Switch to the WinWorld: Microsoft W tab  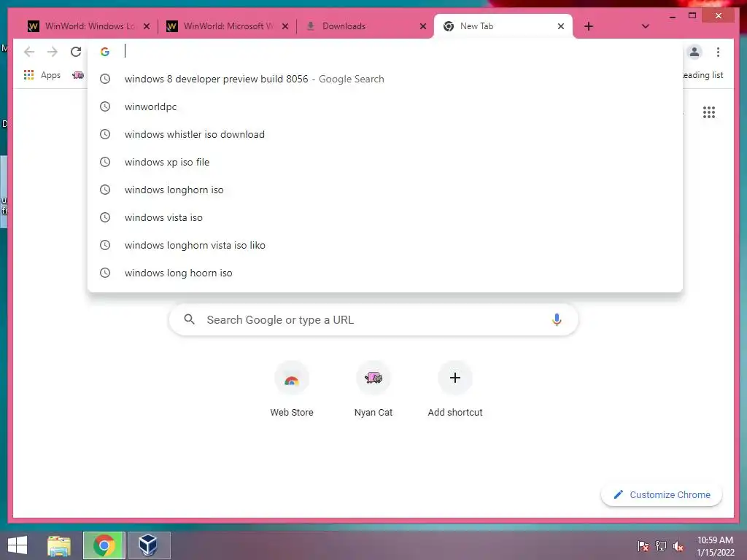tap(228, 26)
